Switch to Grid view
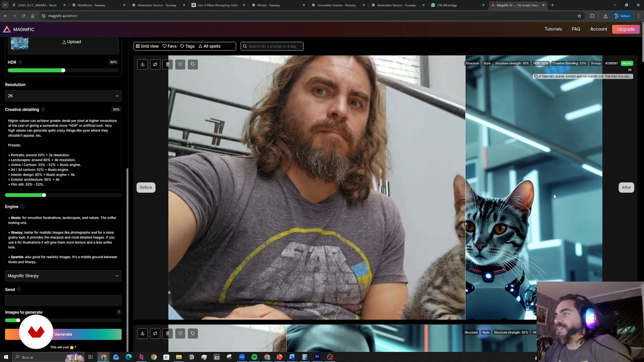644x362 pixels. [x=147, y=46]
